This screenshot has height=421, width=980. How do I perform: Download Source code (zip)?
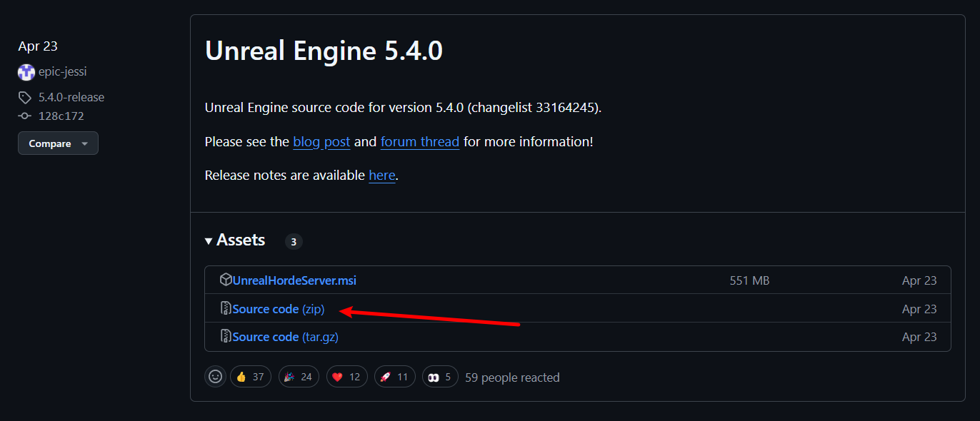pyautogui.click(x=279, y=309)
